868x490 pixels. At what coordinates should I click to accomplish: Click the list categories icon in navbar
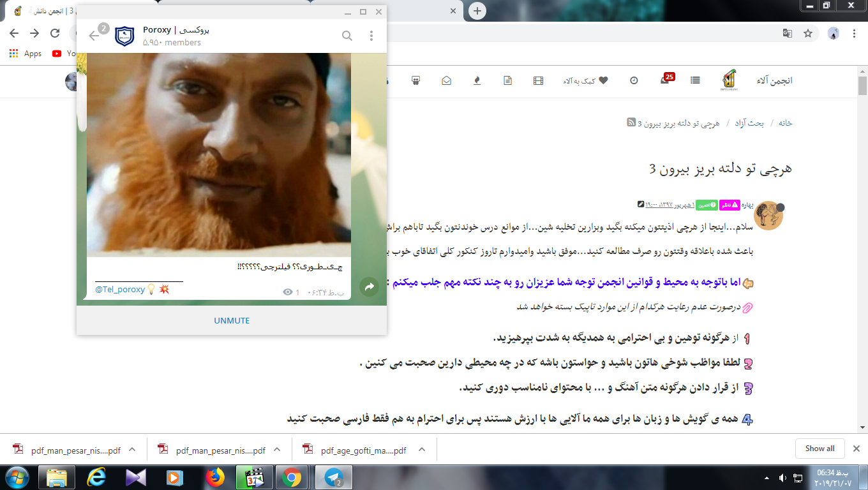coord(695,80)
